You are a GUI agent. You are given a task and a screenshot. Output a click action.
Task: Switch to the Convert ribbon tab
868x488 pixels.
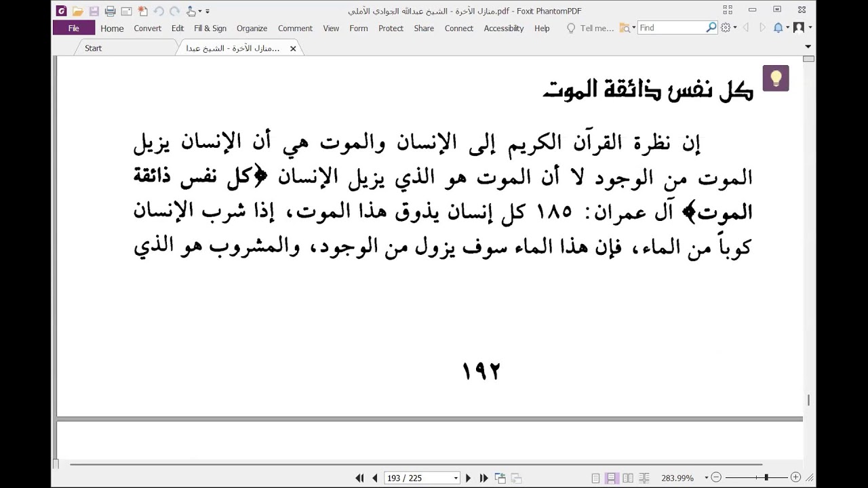147,28
